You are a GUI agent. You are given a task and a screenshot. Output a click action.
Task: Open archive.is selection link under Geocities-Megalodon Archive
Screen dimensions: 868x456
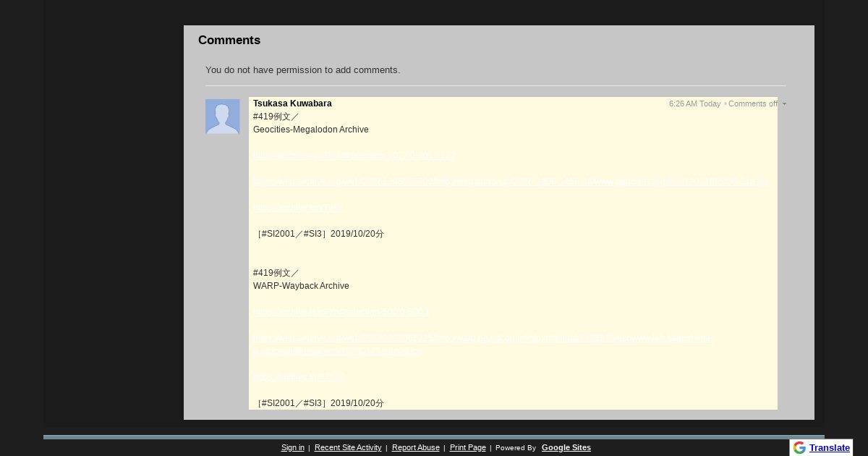[354, 156]
